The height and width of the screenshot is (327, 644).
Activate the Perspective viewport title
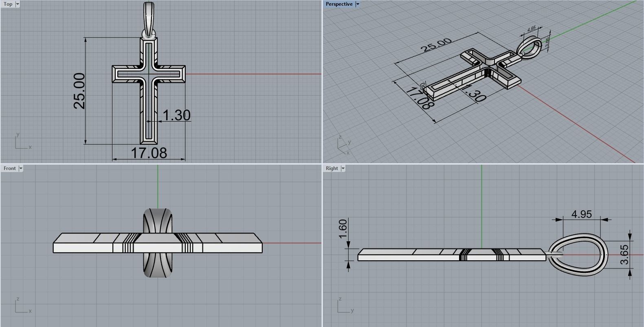339,4
